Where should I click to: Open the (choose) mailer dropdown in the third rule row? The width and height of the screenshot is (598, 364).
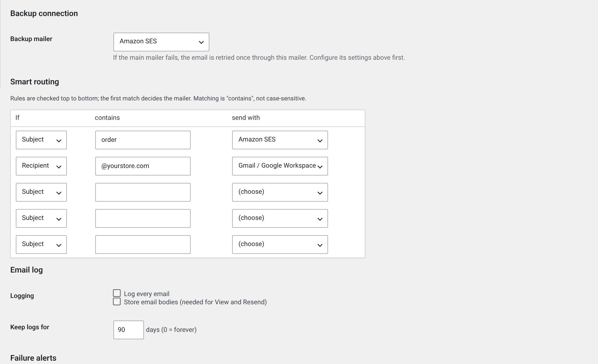coord(280,192)
